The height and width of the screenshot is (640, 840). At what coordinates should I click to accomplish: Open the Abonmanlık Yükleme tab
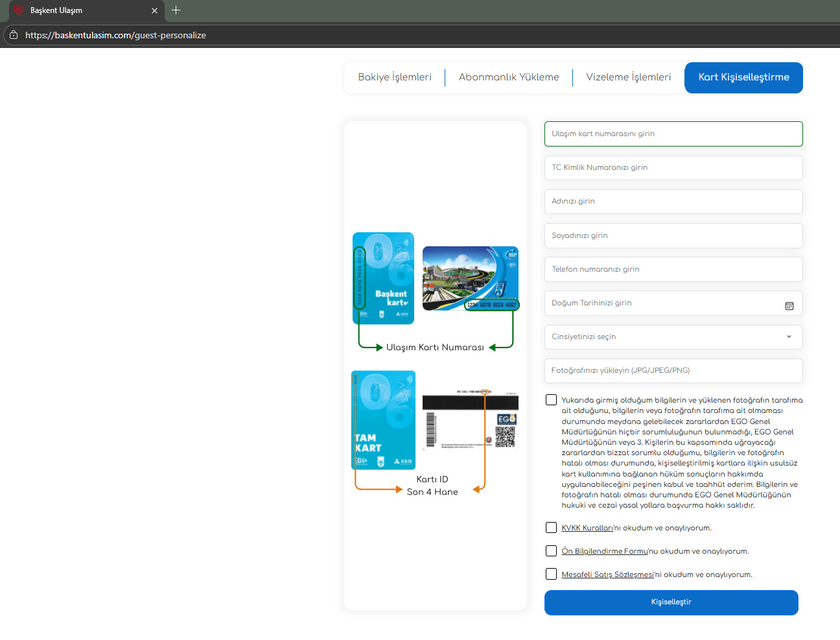[x=508, y=77]
